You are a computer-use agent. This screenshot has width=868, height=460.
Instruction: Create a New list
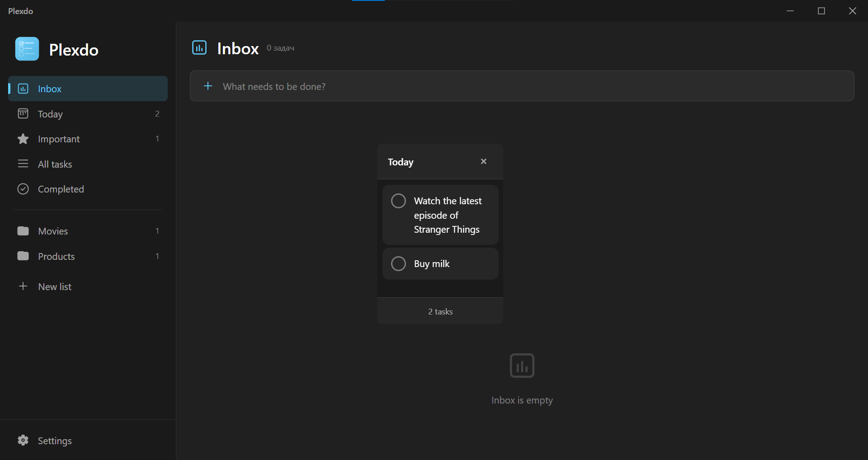(x=54, y=286)
